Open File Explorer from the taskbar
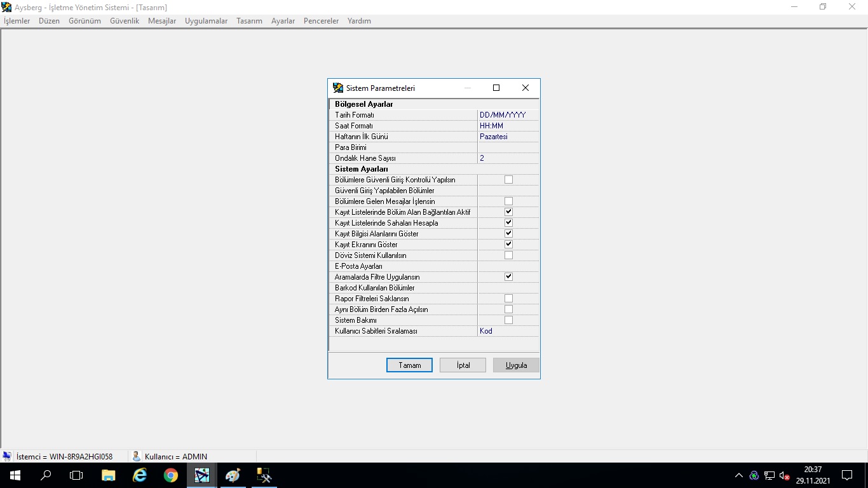This screenshot has height=488, width=868. coord(109,475)
